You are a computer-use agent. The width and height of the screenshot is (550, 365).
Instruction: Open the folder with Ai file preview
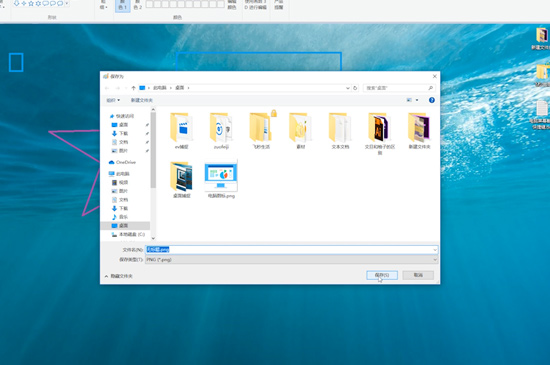pyautogui.click(x=380, y=133)
